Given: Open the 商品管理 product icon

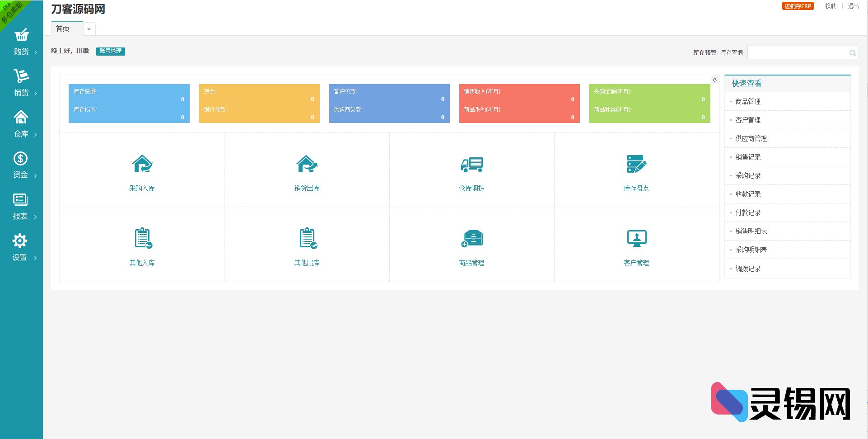Looking at the screenshot, I should coord(471,238).
